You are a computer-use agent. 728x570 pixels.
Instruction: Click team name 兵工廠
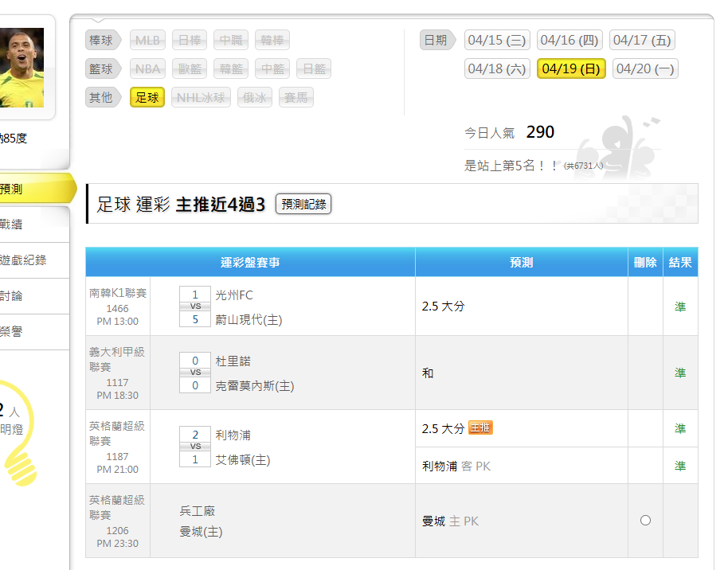click(198, 511)
